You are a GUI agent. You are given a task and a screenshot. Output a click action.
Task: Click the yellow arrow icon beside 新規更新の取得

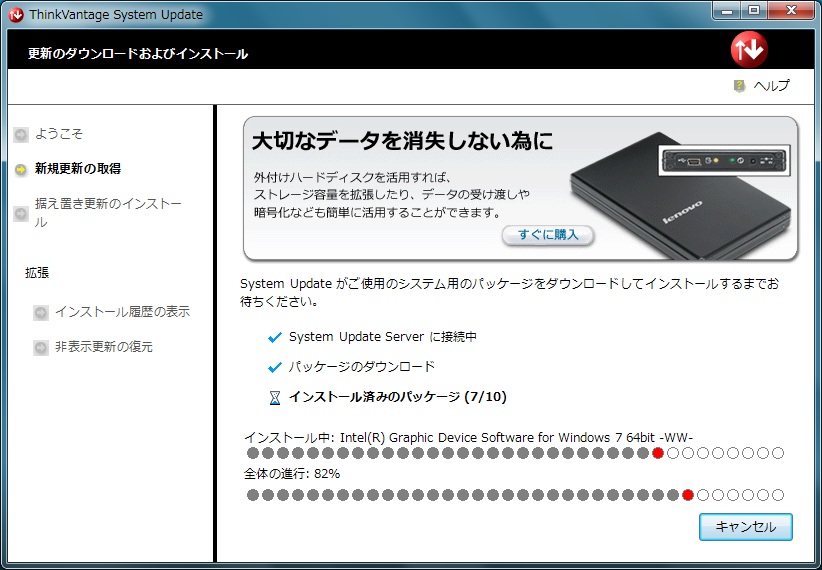21,169
